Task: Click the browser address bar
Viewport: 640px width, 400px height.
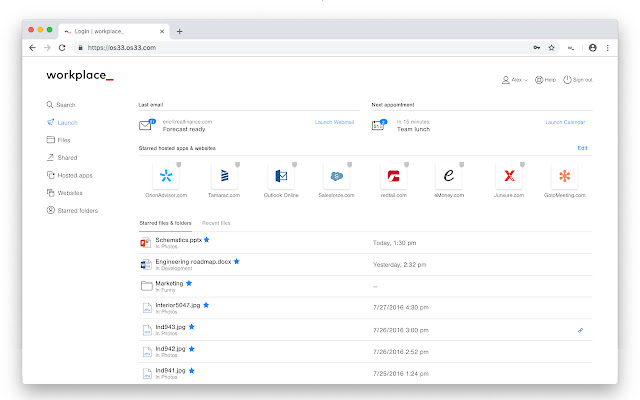Action: pyautogui.click(x=302, y=48)
